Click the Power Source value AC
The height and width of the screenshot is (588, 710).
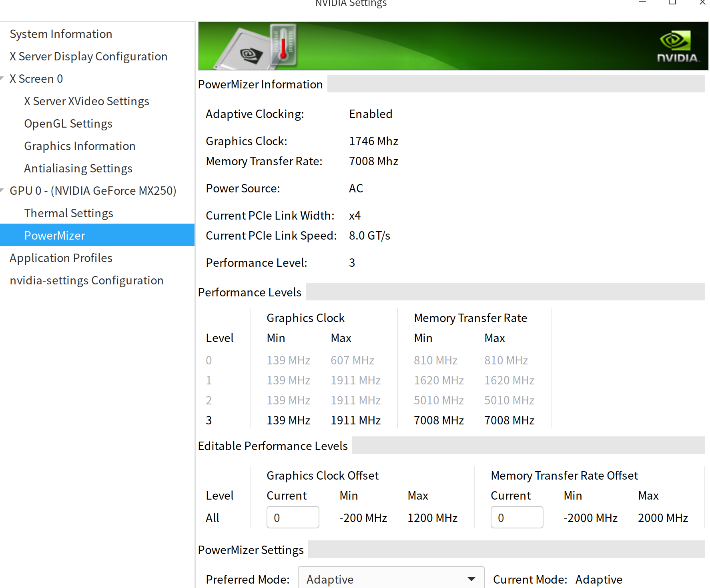coord(356,188)
